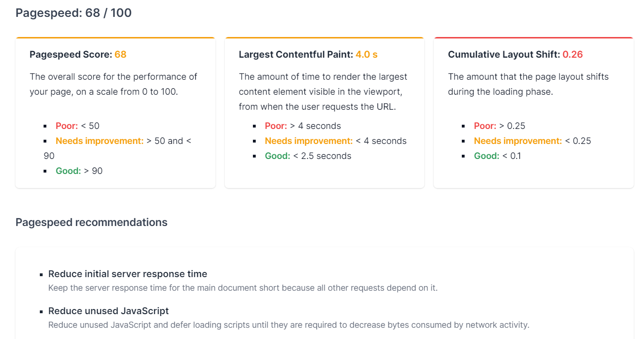Click the Cumulative Layout Shift description text
644x339 pixels.
coord(528,84)
